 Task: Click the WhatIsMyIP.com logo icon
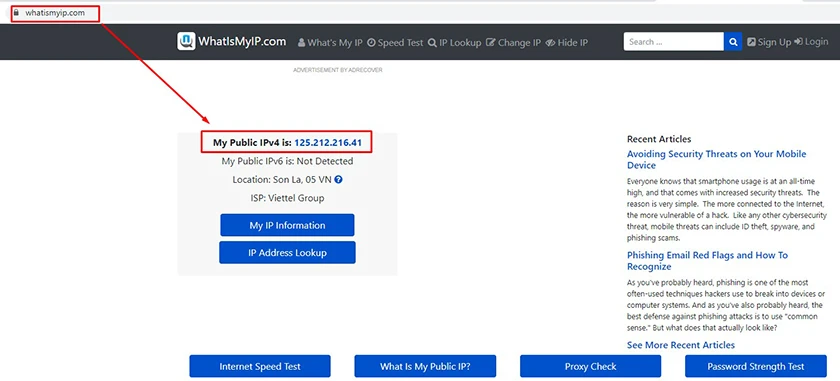(186, 41)
